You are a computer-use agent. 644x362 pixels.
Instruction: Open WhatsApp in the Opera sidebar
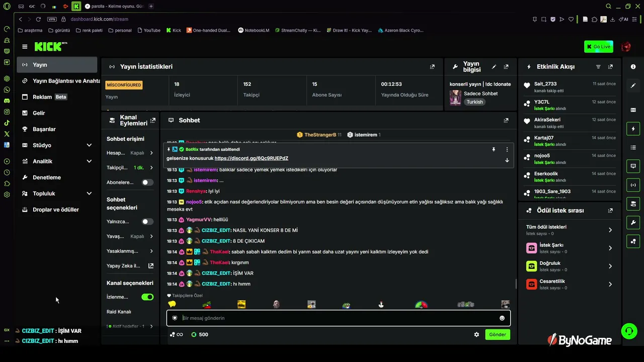click(x=7, y=89)
